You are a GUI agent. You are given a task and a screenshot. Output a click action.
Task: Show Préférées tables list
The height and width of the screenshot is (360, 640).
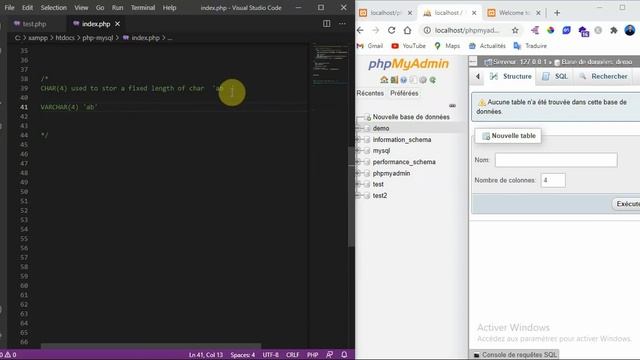[x=404, y=93]
